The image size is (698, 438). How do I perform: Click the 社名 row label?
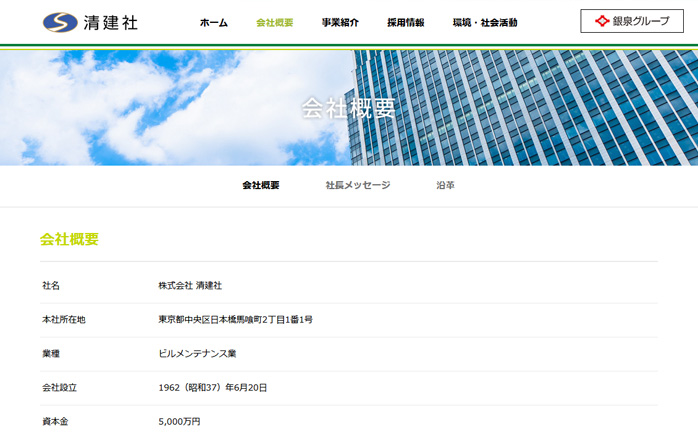(x=51, y=286)
